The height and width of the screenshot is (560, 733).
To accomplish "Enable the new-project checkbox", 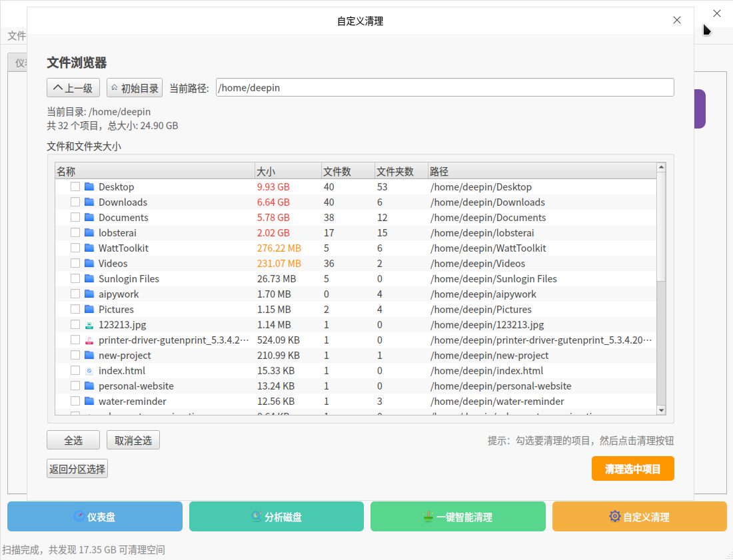I will (x=76, y=356).
